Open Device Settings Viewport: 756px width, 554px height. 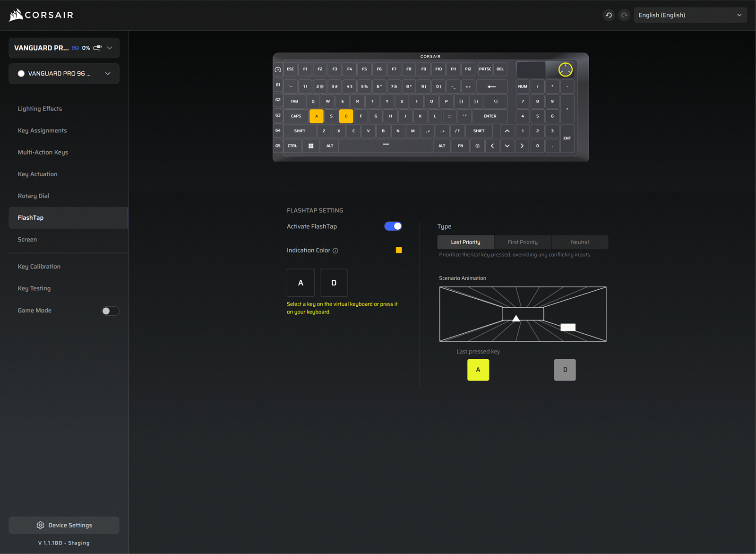pos(64,525)
